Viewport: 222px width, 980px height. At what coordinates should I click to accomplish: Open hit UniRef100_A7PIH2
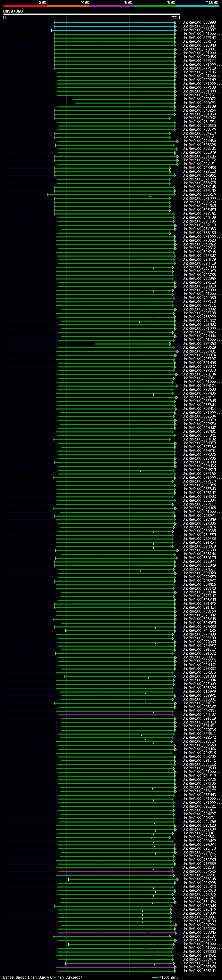[x=199, y=38]
